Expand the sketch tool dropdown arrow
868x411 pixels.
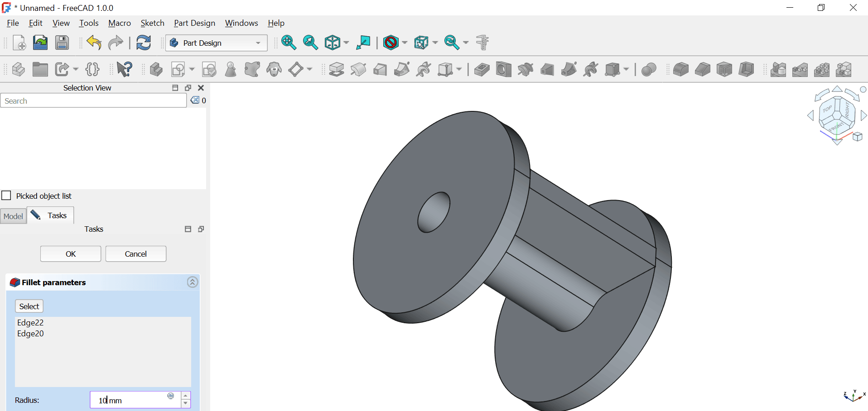192,69
